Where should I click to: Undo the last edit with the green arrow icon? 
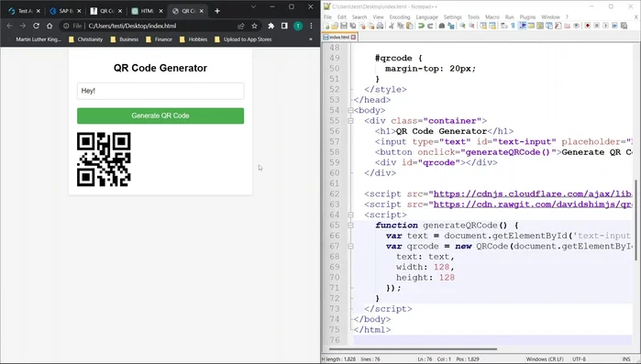[421, 26]
